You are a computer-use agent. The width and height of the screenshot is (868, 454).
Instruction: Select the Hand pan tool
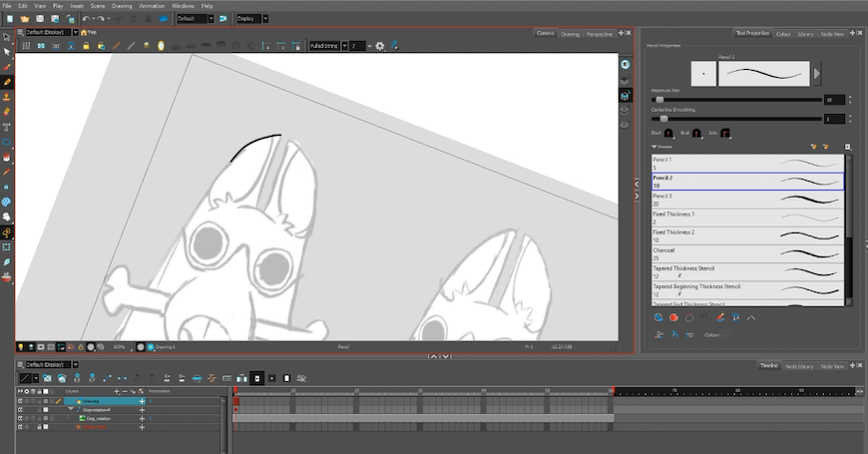[x=7, y=218]
